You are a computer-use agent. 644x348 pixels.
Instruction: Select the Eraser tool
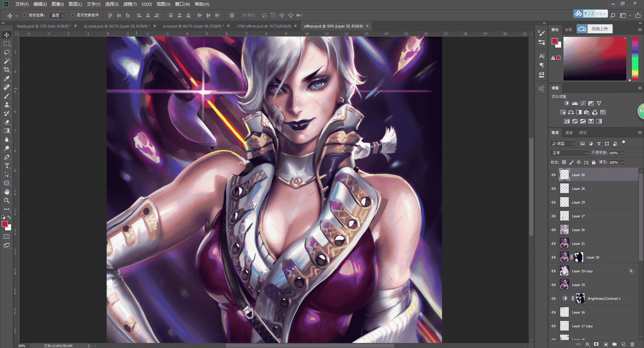point(7,122)
